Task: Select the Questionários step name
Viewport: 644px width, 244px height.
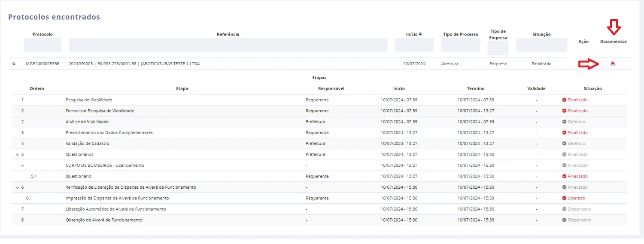Action: [79, 154]
